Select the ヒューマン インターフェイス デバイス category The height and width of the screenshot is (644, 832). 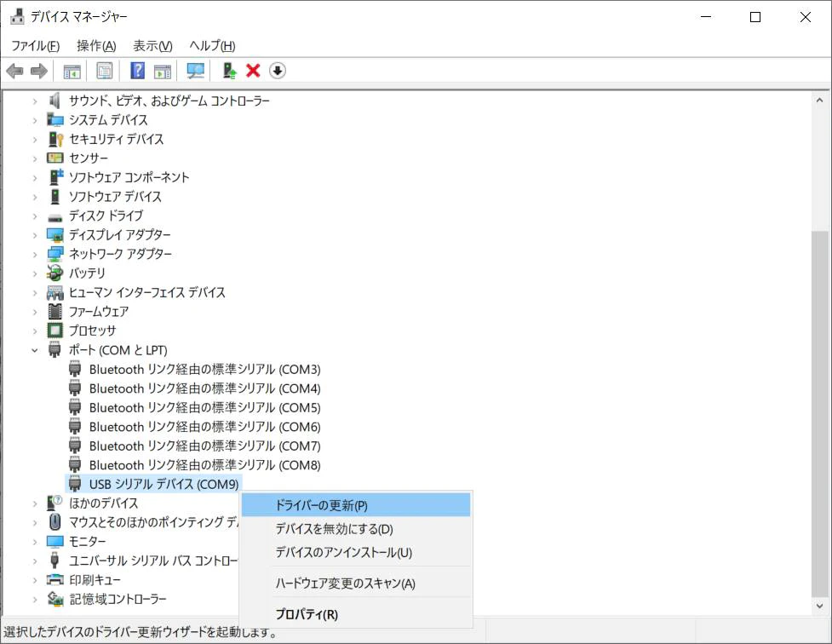[147, 292]
